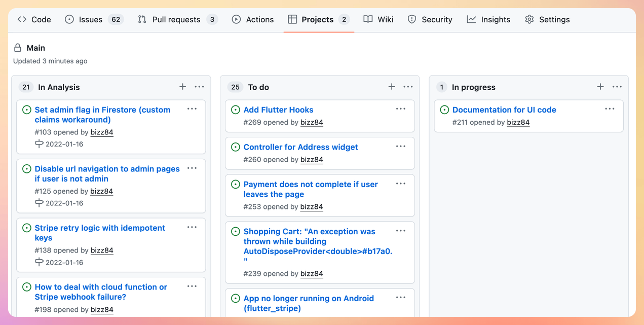Click bizz84 author link on issue #125
This screenshot has height=325, width=644.
pyautogui.click(x=102, y=191)
